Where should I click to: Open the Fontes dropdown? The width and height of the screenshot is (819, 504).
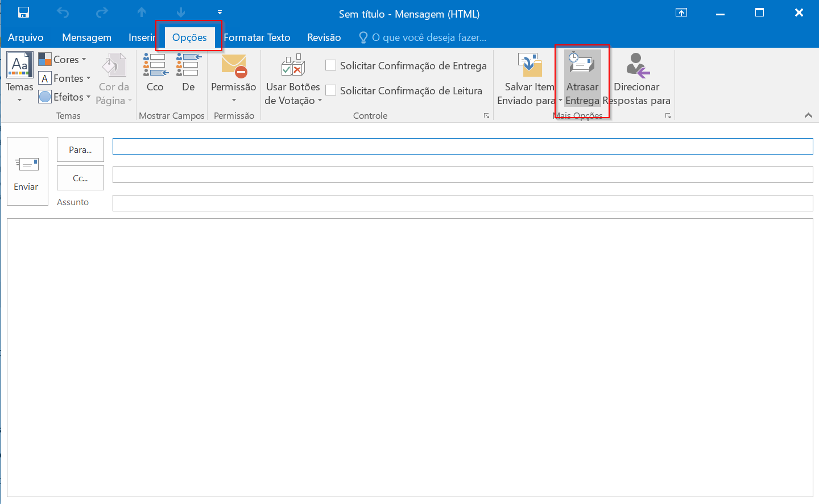65,78
